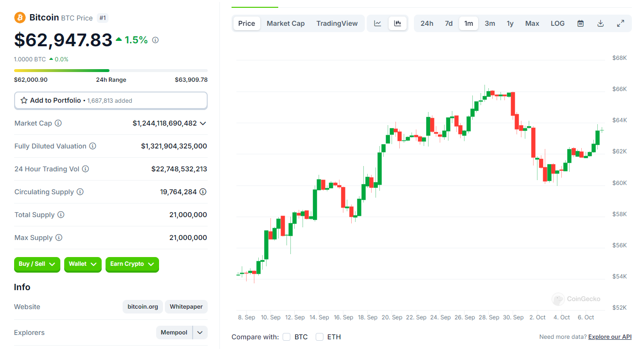Click the $63,909.78 range high value
This screenshot has width=644, height=351.
coord(191,80)
